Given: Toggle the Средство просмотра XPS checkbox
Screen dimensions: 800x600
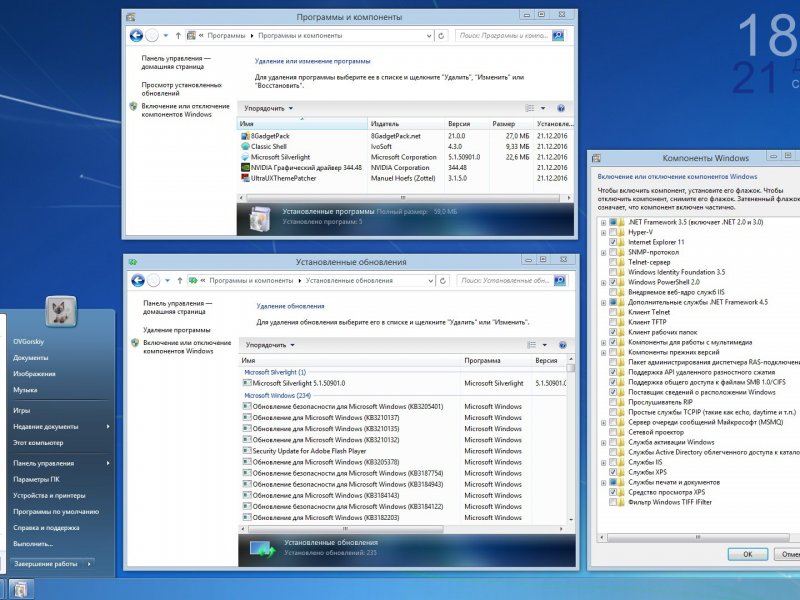Looking at the screenshot, I should tap(613, 492).
